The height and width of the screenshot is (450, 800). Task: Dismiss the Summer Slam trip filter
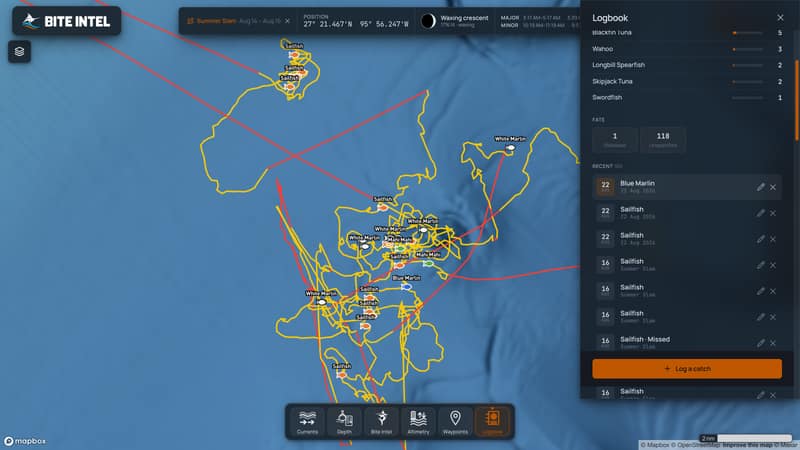coord(288,21)
